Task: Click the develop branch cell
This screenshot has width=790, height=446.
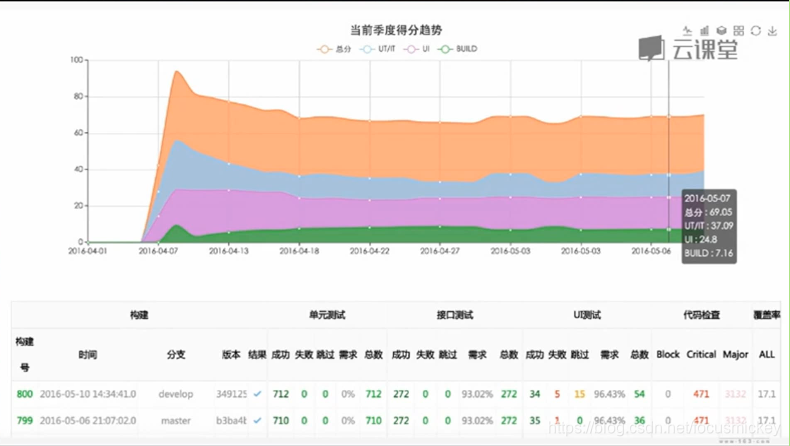Action: (176, 394)
